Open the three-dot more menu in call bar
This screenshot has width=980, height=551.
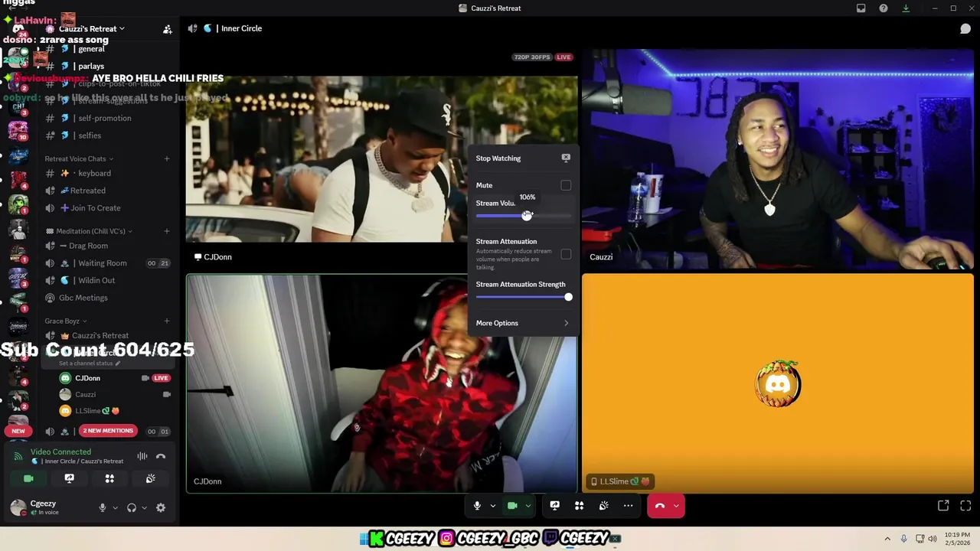628,506
